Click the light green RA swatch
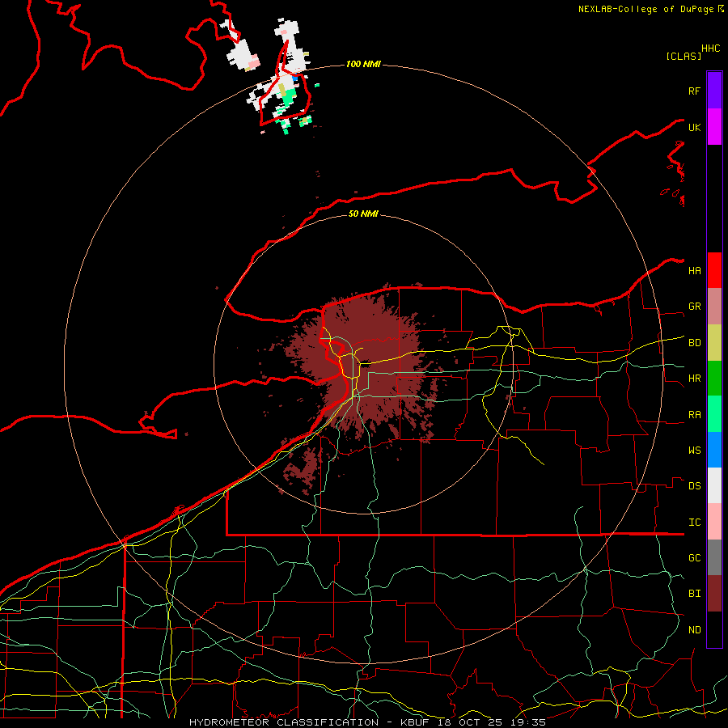This screenshot has height=728, width=728. pyautogui.click(x=714, y=414)
